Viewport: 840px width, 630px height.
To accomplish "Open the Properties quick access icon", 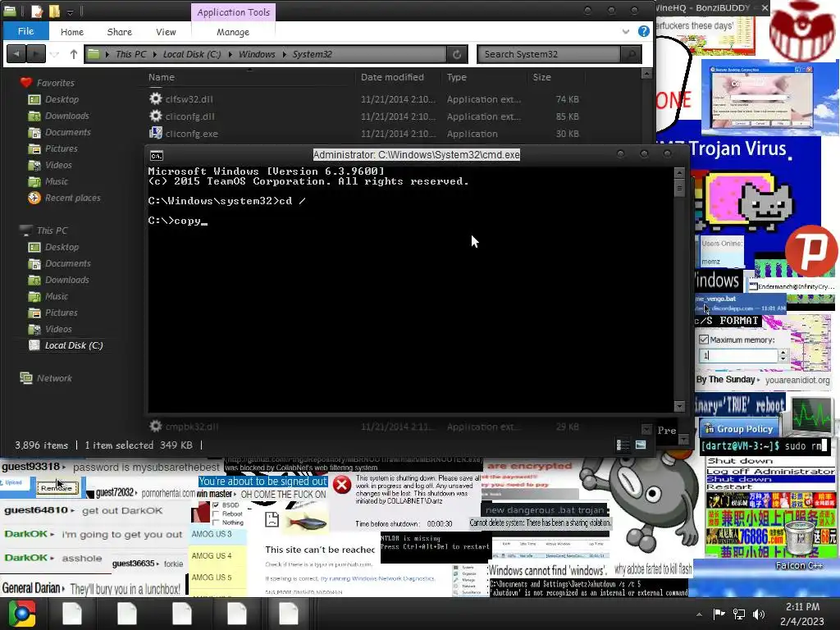I will (36, 11).
